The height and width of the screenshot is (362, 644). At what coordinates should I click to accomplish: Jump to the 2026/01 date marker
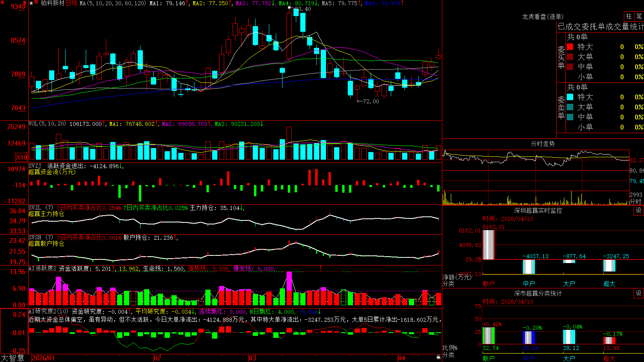pos(43,358)
